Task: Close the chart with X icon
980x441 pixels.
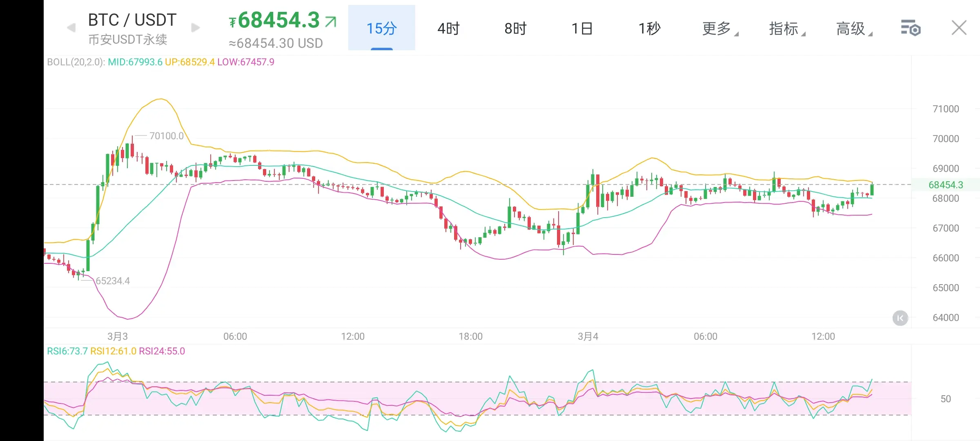Action: coord(959,28)
